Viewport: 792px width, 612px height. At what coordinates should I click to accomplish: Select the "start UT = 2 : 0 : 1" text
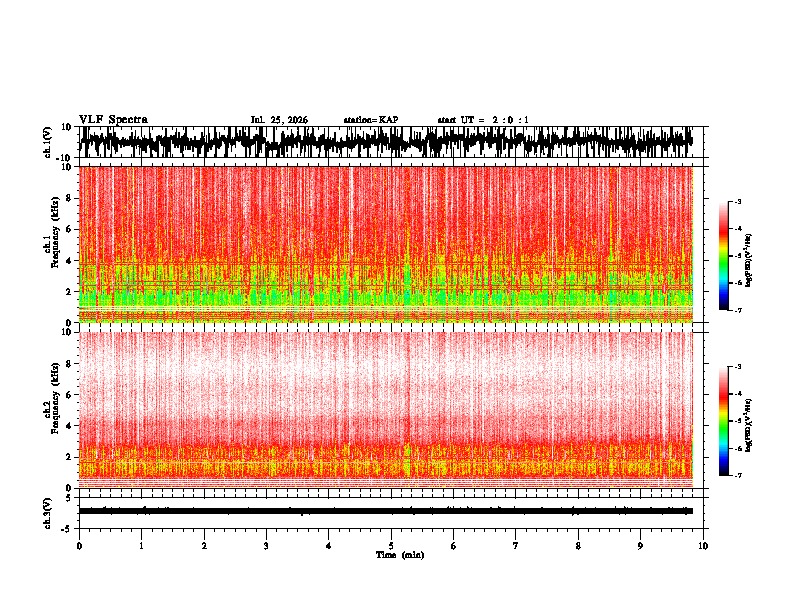[x=483, y=120]
